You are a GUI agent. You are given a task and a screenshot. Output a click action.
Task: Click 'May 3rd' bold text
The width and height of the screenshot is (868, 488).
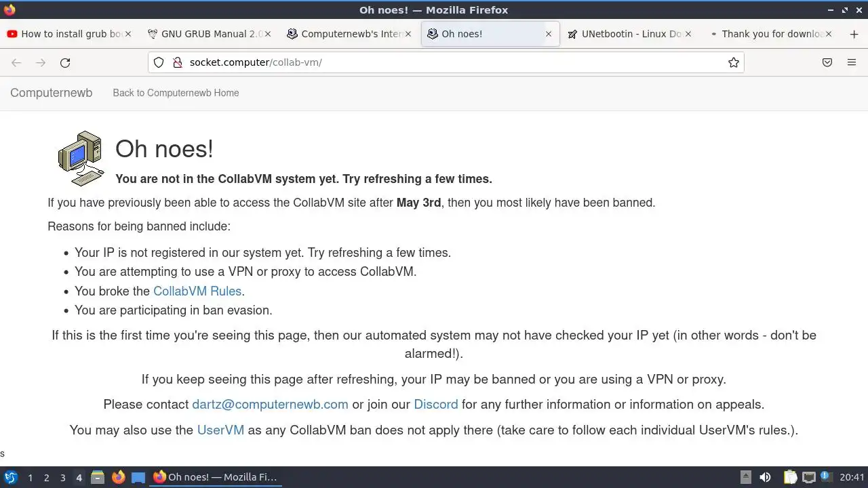(418, 203)
